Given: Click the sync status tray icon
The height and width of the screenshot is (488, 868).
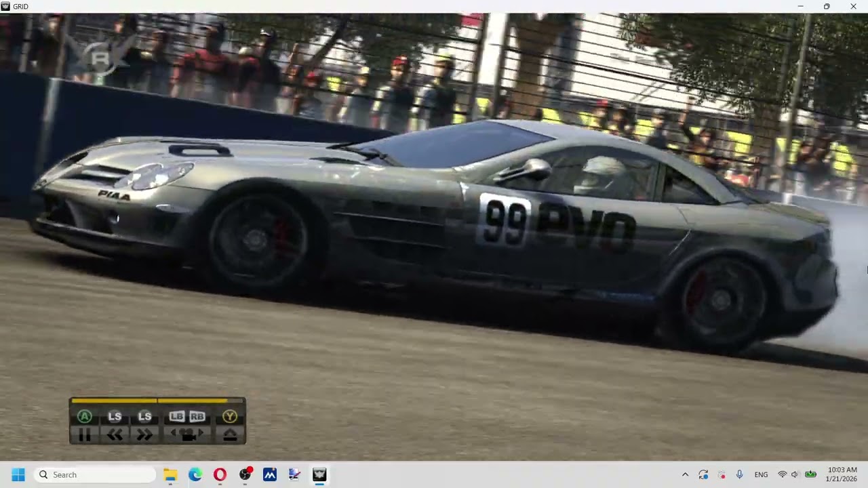Looking at the screenshot, I should click(703, 475).
